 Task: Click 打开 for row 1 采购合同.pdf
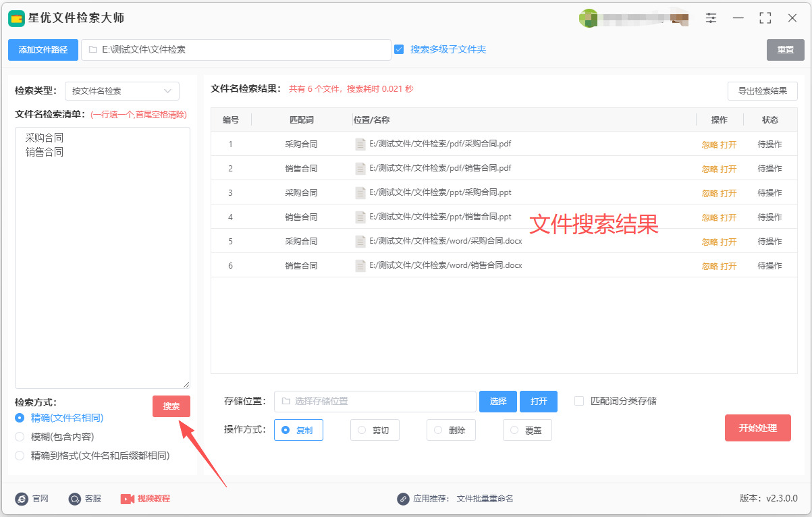[728, 144]
